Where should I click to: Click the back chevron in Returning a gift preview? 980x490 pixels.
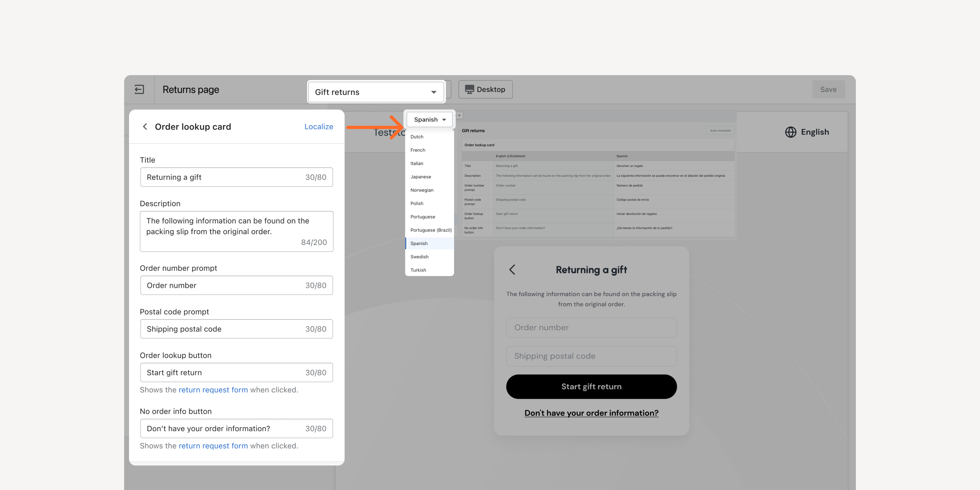coord(512,270)
